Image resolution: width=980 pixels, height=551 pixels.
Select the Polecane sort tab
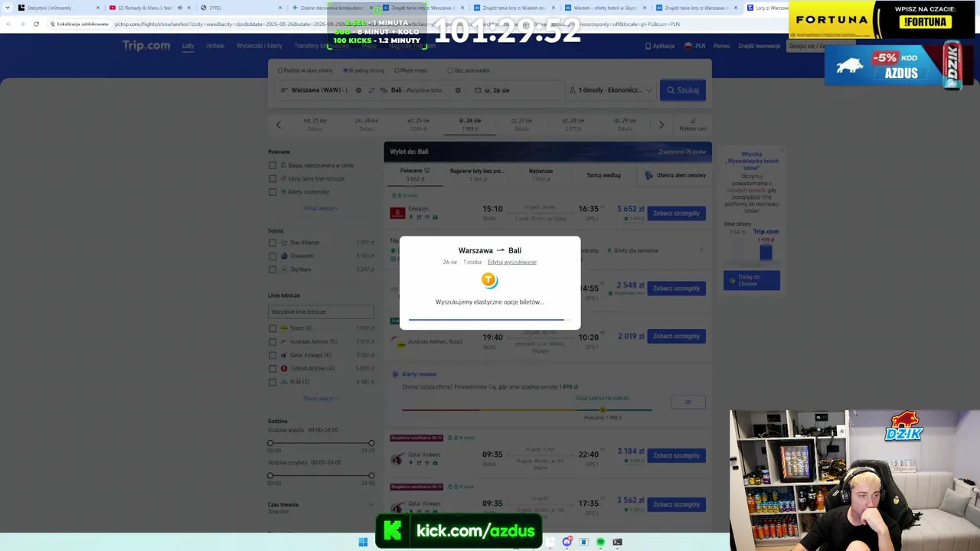click(413, 175)
